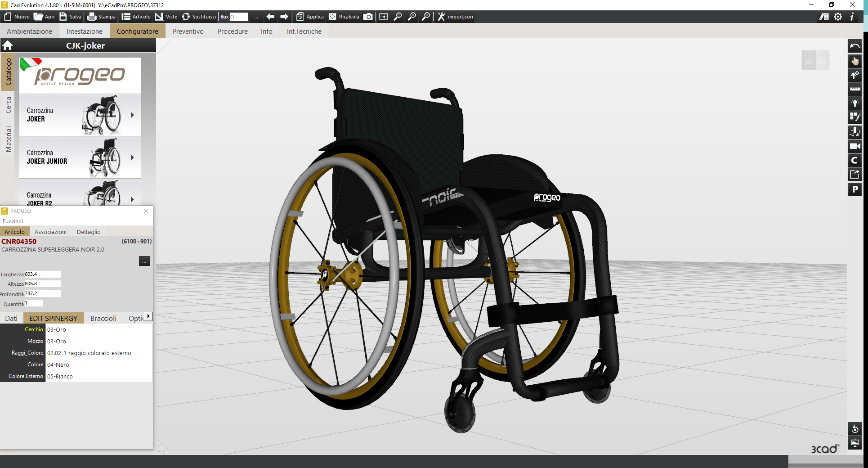Click the ellipsis button under article description

tap(144, 261)
